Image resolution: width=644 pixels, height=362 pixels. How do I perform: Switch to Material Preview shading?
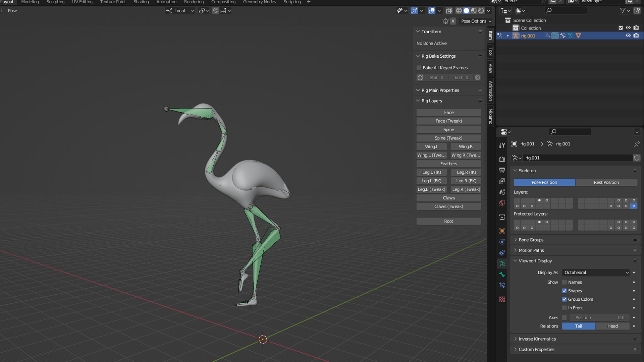(474, 11)
